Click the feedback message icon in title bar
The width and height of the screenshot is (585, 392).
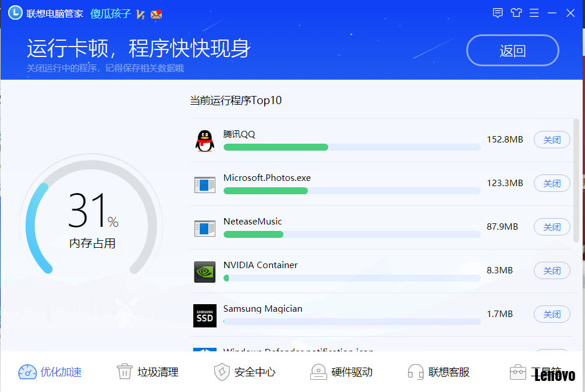pyautogui.click(x=498, y=13)
